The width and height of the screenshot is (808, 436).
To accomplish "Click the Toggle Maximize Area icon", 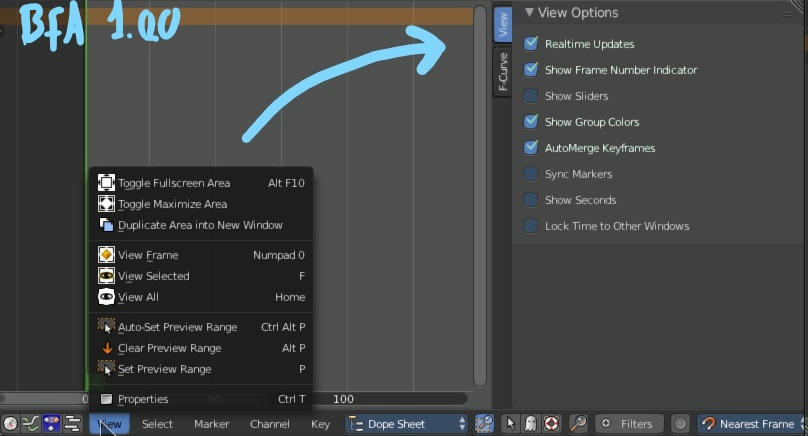I will 106,204.
